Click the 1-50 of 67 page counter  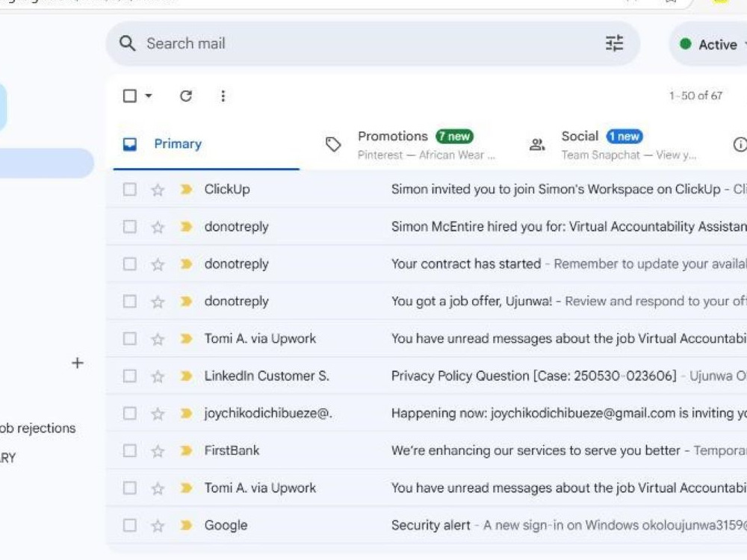point(695,96)
